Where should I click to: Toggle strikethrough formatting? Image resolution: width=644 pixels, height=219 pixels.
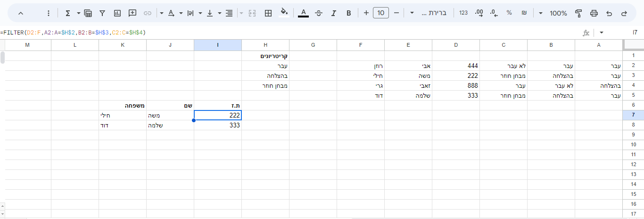coord(319,13)
